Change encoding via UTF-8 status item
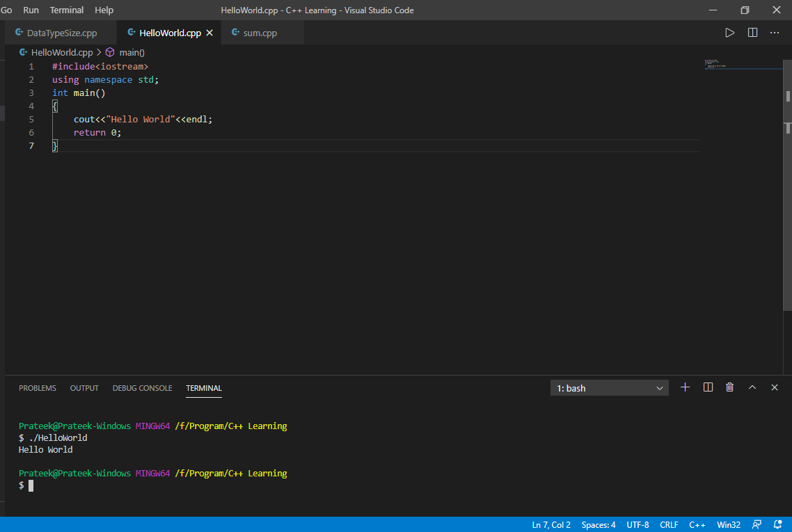This screenshot has height=532, width=792. click(637, 525)
